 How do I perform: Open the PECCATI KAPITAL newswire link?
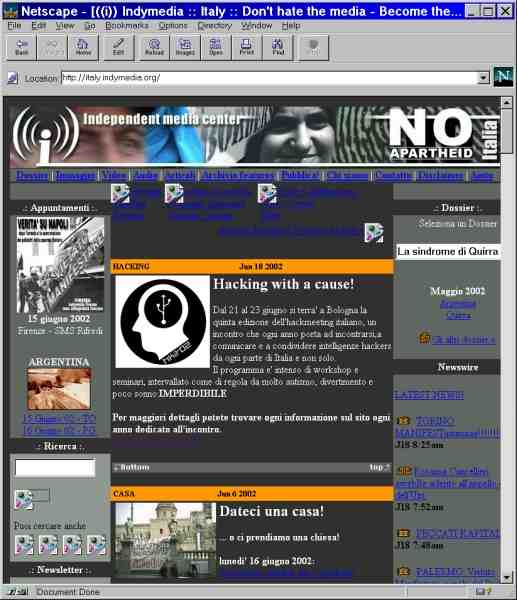[x=458, y=533]
